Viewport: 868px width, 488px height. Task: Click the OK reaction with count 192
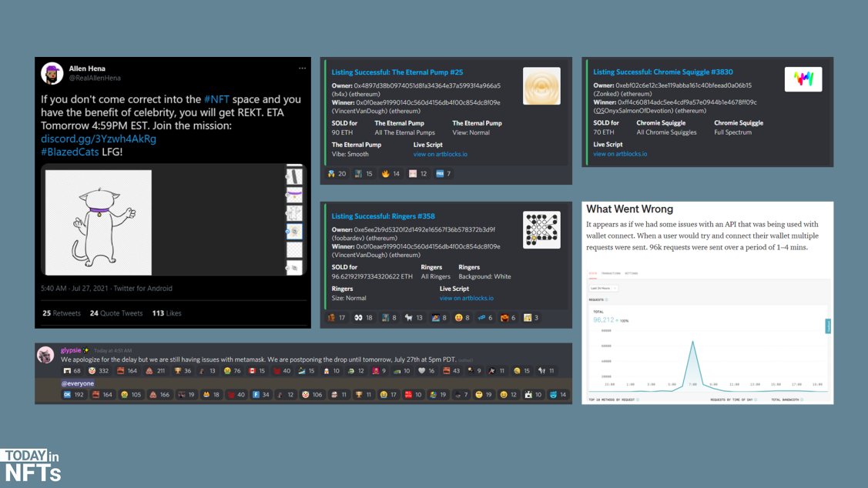click(73, 395)
